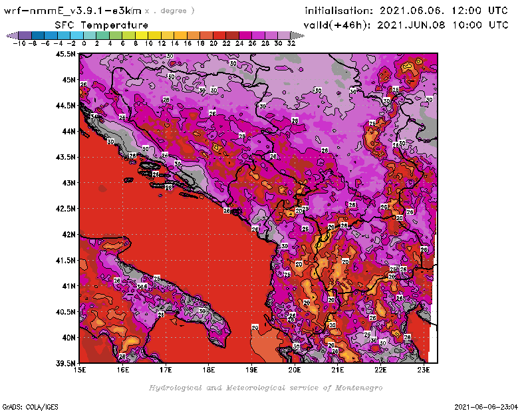532x411 pixels.
Task: Click the yellow legend swatch between 8 and 10
Action: point(142,35)
